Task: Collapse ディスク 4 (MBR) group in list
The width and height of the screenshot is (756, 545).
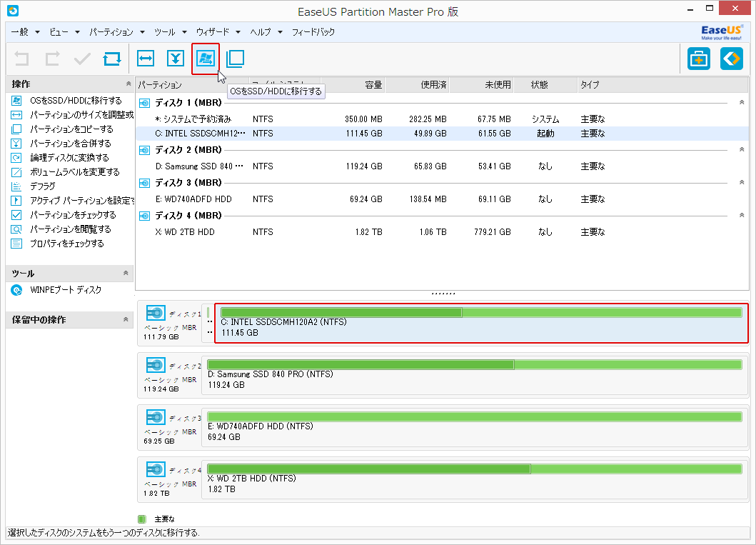Action: (x=742, y=215)
